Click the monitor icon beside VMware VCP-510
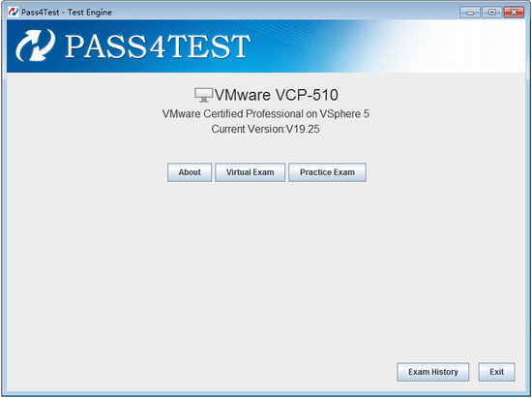Viewport: 532px width, 398px height. click(203, 95)
